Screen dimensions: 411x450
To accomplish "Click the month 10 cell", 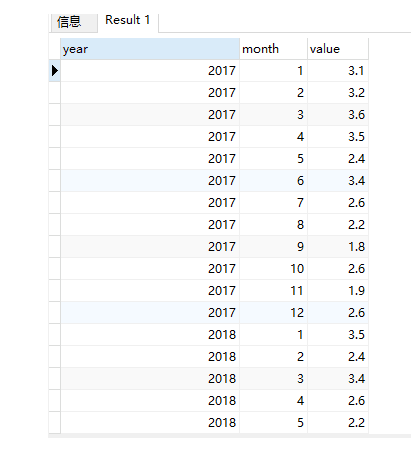I will 273,269.
